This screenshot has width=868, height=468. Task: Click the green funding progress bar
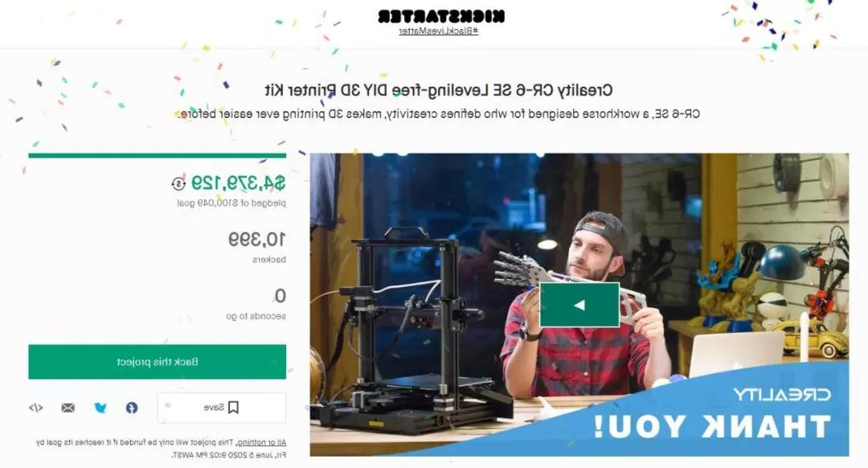[158, 156]
